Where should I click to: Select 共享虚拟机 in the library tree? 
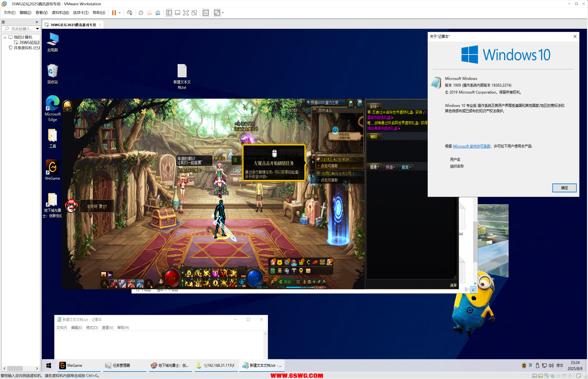[x=24, y=48]
